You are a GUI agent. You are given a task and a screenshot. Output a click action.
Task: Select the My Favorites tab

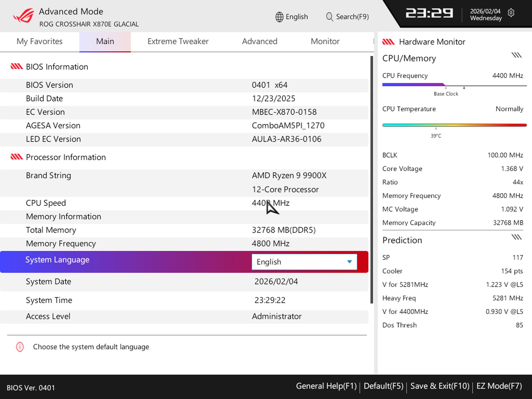[x=39, y=41]
